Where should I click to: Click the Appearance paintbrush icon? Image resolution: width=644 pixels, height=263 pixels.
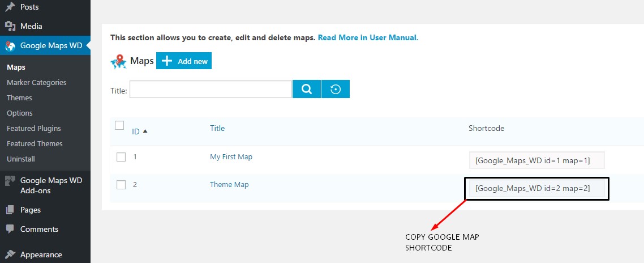[10, 254]
